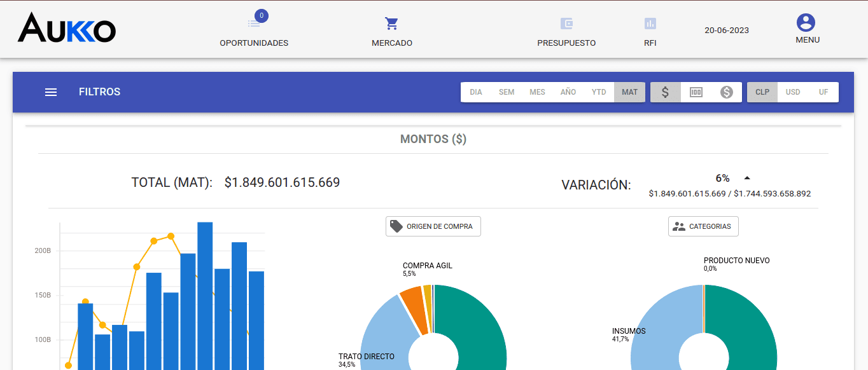Click the total value $1.849.601.615.669
Image resolution: width=868 pixels, height=370 pixels.
pos(283,182)
